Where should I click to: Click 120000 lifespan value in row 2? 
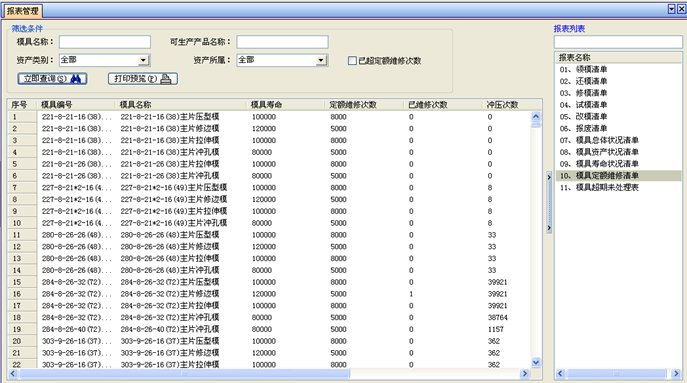click(264, 129)
